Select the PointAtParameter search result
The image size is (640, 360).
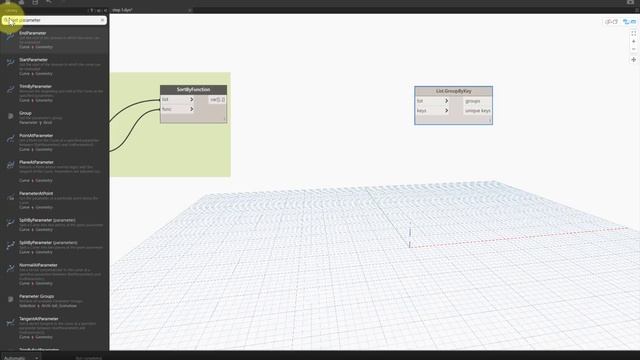click(x=54, y=142)
